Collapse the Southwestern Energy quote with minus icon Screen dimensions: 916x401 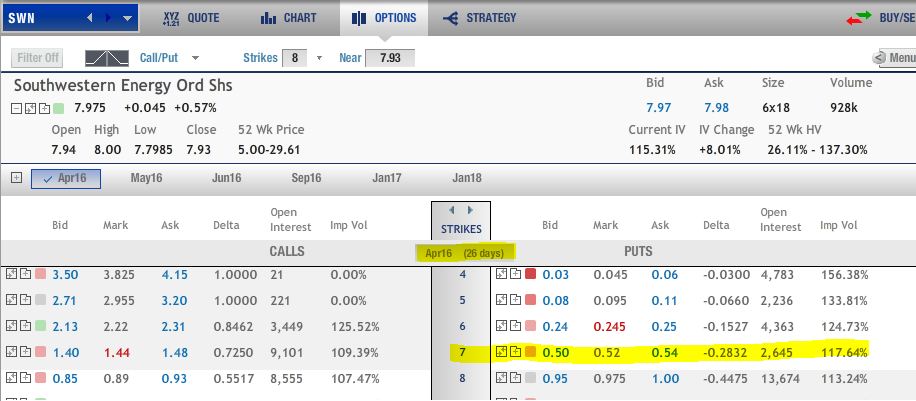click(18, 108)
